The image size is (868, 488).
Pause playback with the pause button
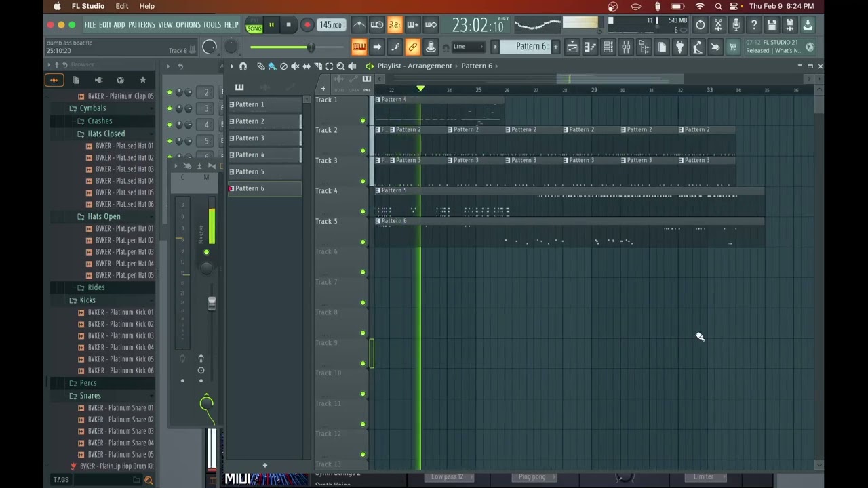pyautogui.click(x=271, y=25)
